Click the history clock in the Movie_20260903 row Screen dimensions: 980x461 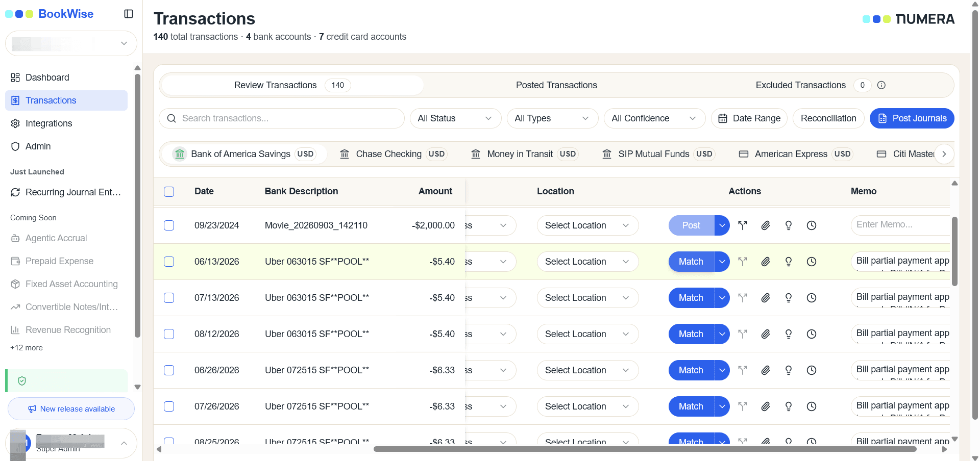(812, 225)
